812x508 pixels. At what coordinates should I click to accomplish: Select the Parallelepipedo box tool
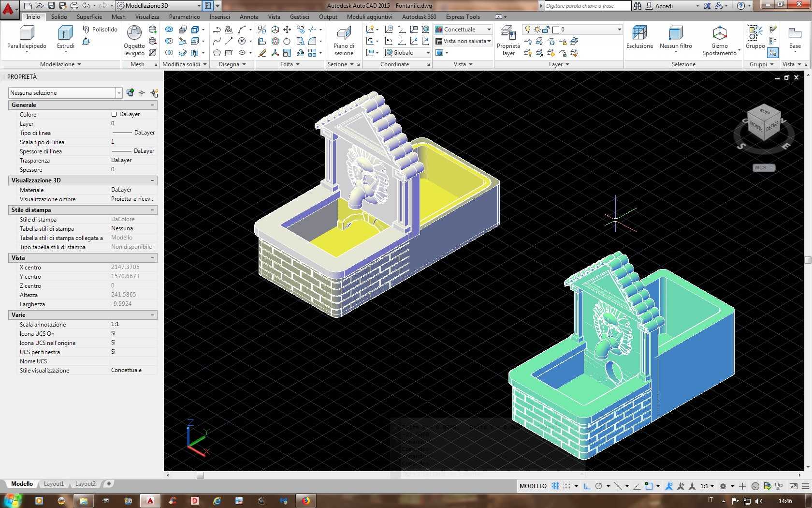[27, 37]
